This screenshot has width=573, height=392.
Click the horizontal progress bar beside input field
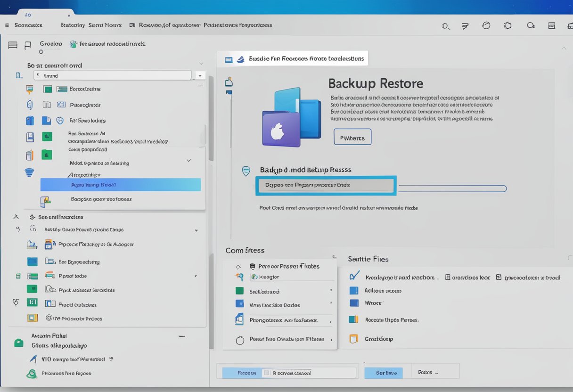452,189
